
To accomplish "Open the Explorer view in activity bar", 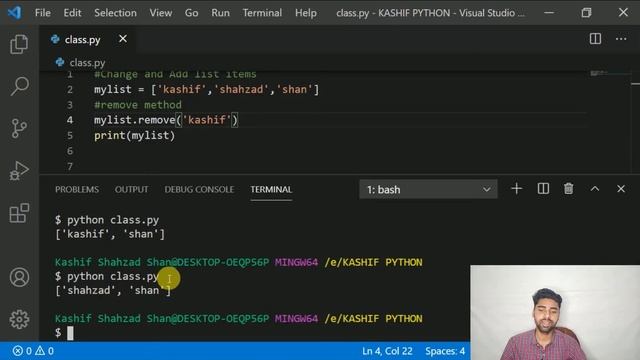I will pyautogui.click(x=19, y=44).
